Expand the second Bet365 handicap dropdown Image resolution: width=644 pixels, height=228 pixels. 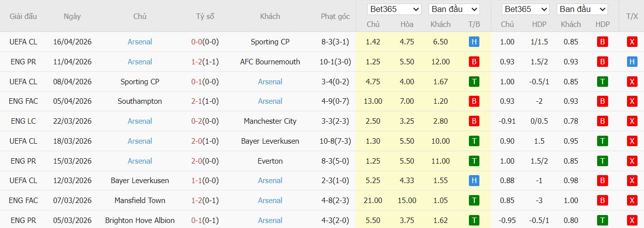525,9
